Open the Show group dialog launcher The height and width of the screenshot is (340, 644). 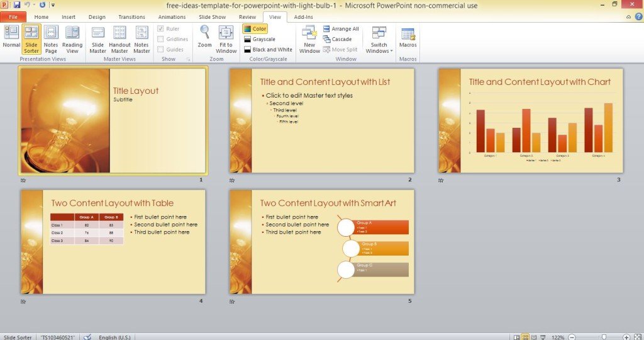point(189,60)
